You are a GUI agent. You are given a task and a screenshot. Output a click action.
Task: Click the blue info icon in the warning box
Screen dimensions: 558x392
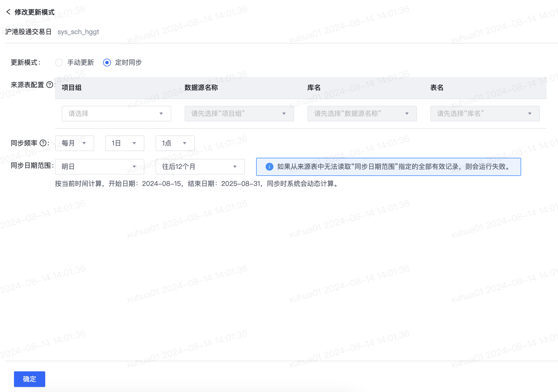pos(269,167)
